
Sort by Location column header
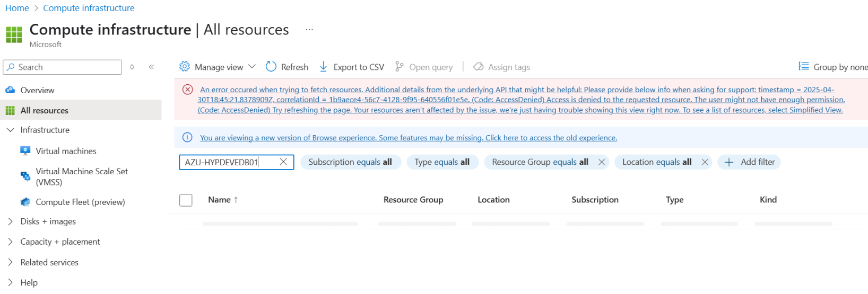click(x=493, y=200)
